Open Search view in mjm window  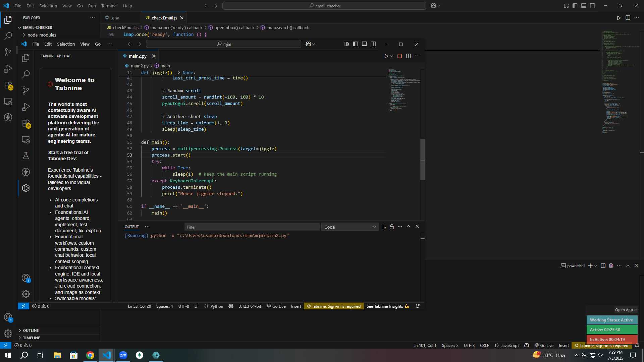(26, 74)
